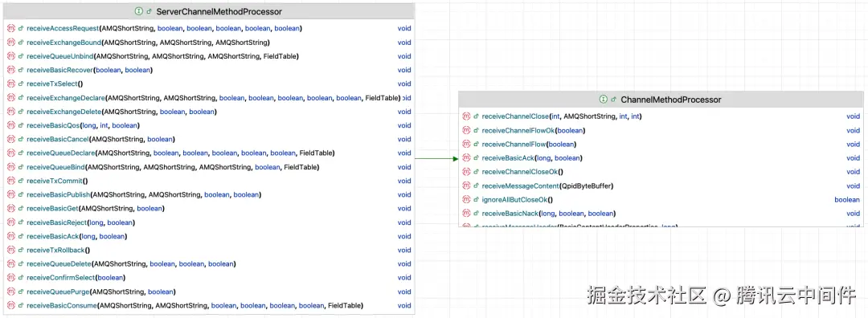The height and width of the screenshot is (318, 868).
Task: Click method icon beside receiveConfirmSelect
Action: click(11, 277)
